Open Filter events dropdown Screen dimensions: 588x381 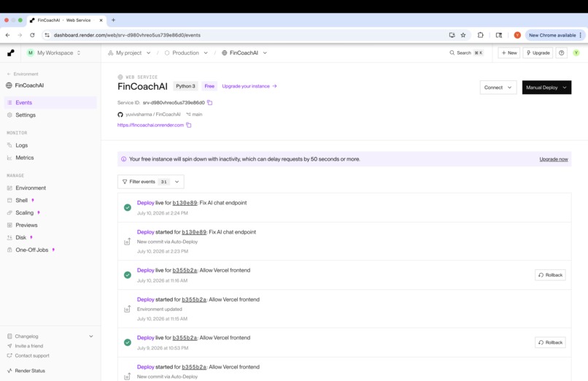(x=151, y=182)
